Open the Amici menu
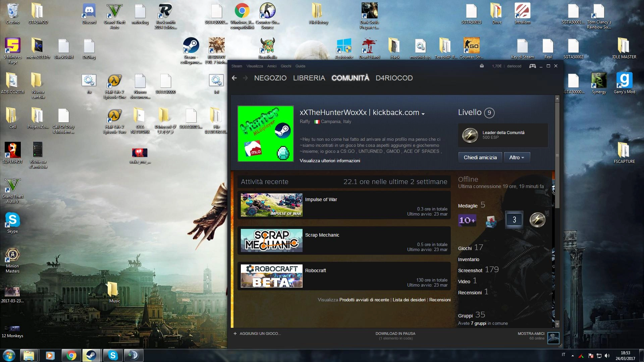 point(272,66)
